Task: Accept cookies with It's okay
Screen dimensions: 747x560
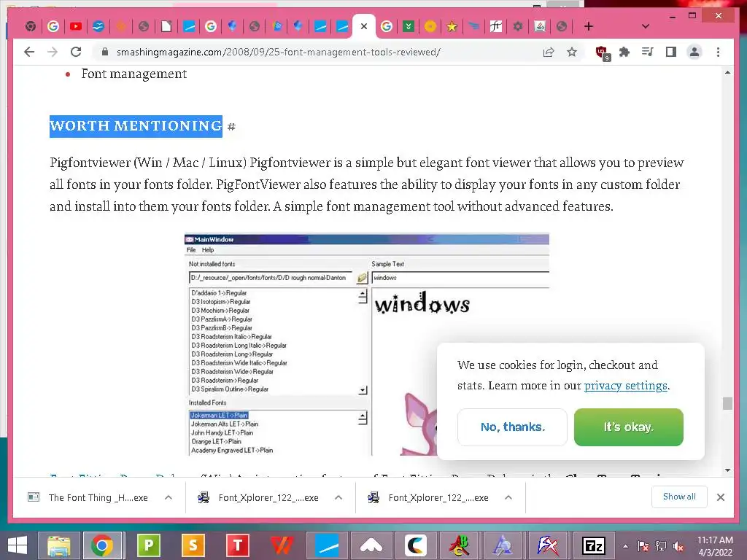Action: tap(628, 427)
